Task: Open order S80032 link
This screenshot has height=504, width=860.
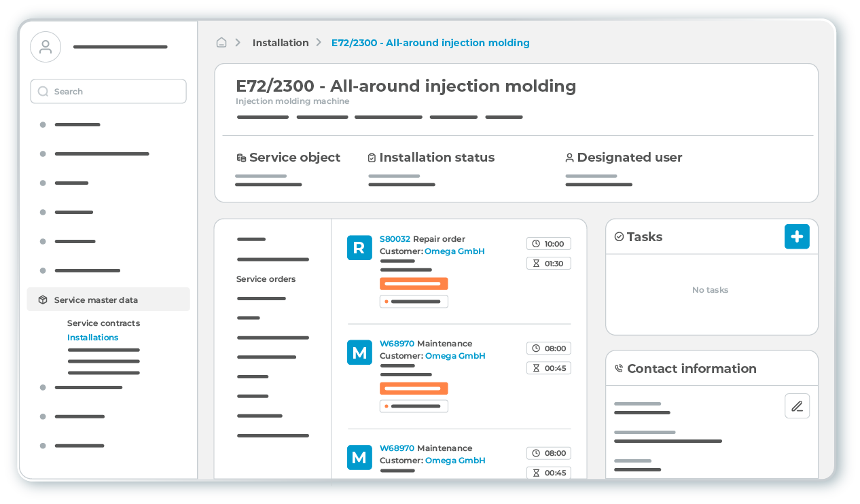Action: point(395,239)
